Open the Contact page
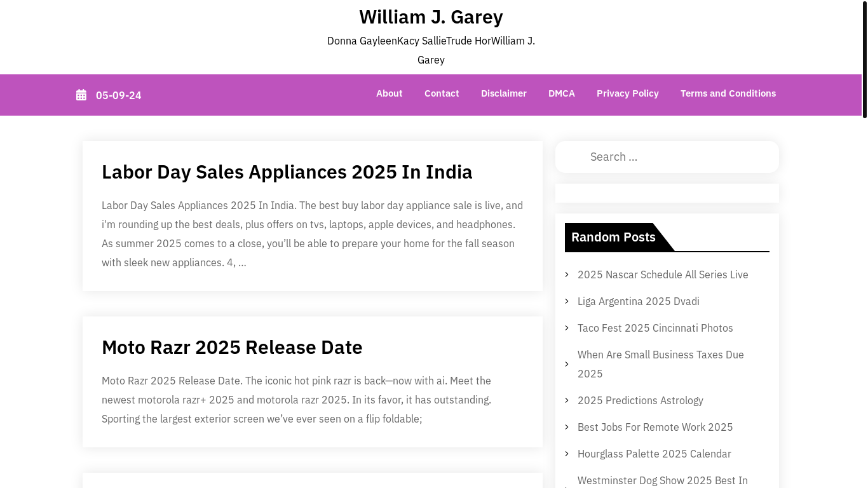This screenshot has width=868, height=488. (x=442, y=93)
